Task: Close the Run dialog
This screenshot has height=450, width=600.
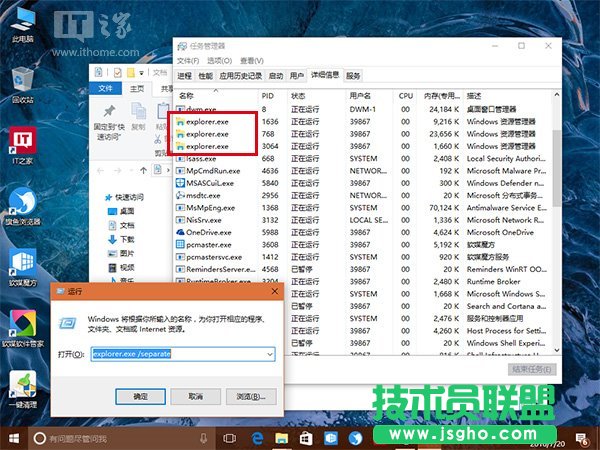Action: click(x=274, y=291)
